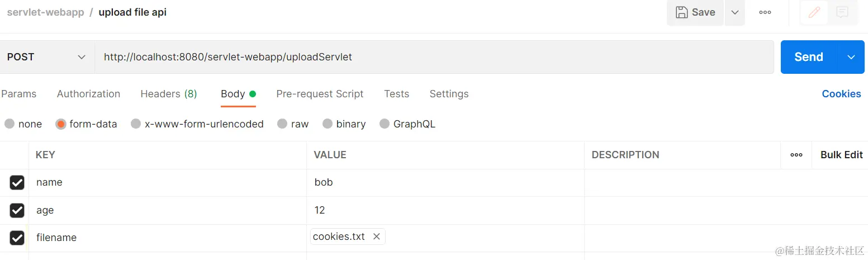Open column options three-dots in table header

coord(796,155)
